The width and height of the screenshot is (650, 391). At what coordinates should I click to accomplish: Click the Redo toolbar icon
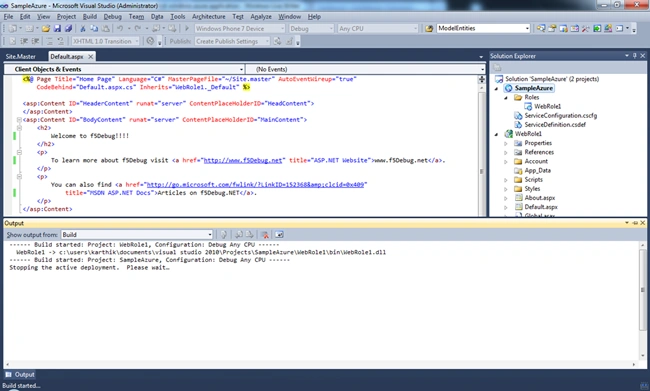coord(138,29)
